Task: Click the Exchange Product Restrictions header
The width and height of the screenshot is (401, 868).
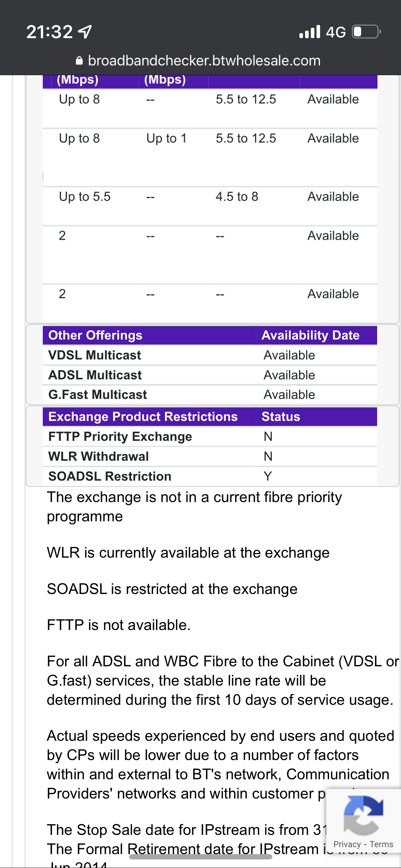Action: coord(143,417)
